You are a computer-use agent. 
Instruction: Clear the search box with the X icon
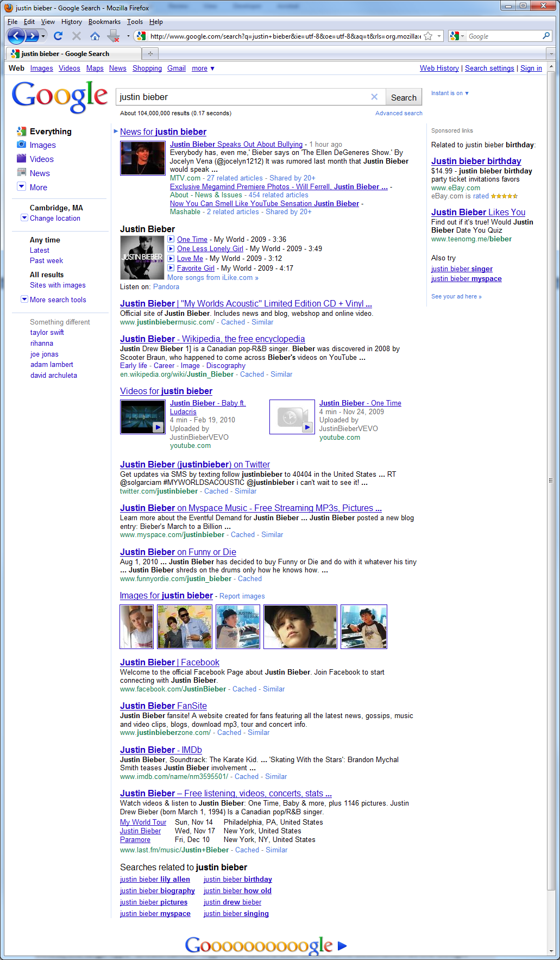pyautogui.click(x=374, y=97)
